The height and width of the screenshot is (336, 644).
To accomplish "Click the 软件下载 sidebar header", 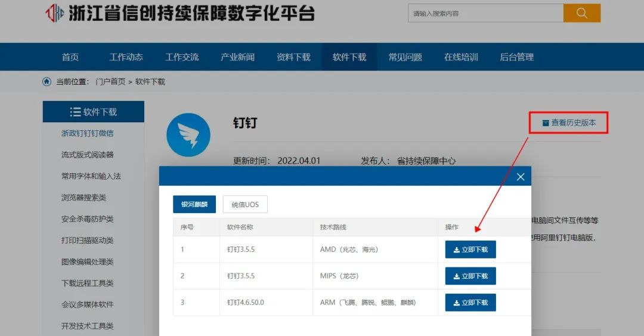I will click(93, 112).
